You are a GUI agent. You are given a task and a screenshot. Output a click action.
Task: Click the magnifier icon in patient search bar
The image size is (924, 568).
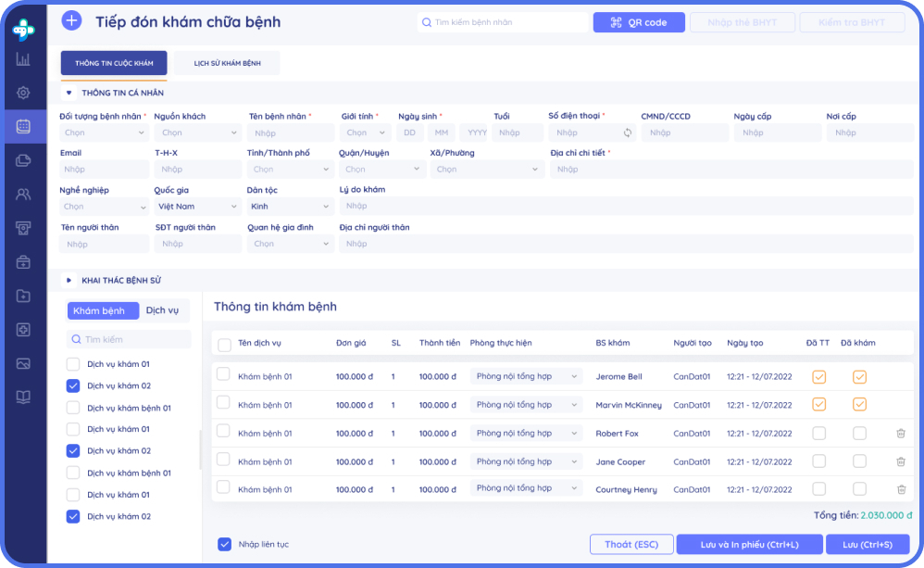[427, 22]
